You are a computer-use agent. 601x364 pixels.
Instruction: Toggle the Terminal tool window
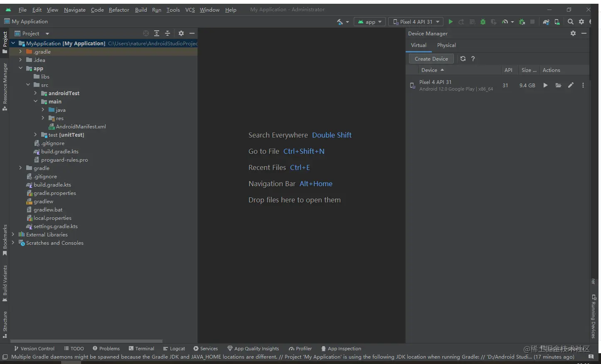coord(141,349)
